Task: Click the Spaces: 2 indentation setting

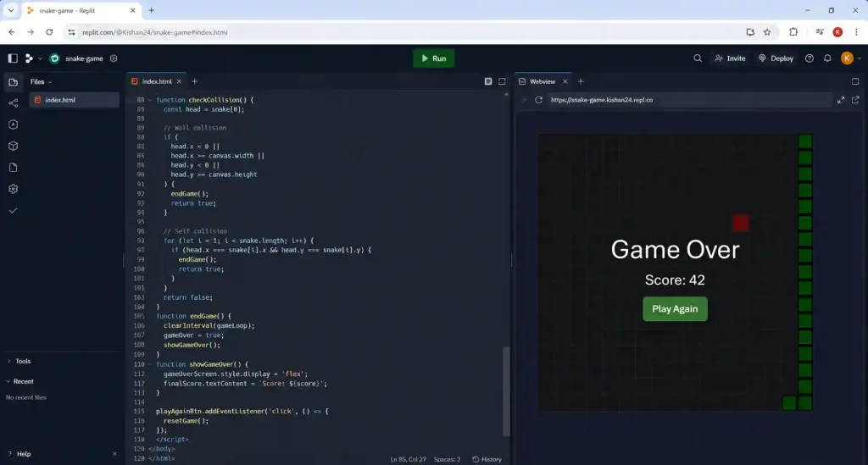Action: pos(447,459)
